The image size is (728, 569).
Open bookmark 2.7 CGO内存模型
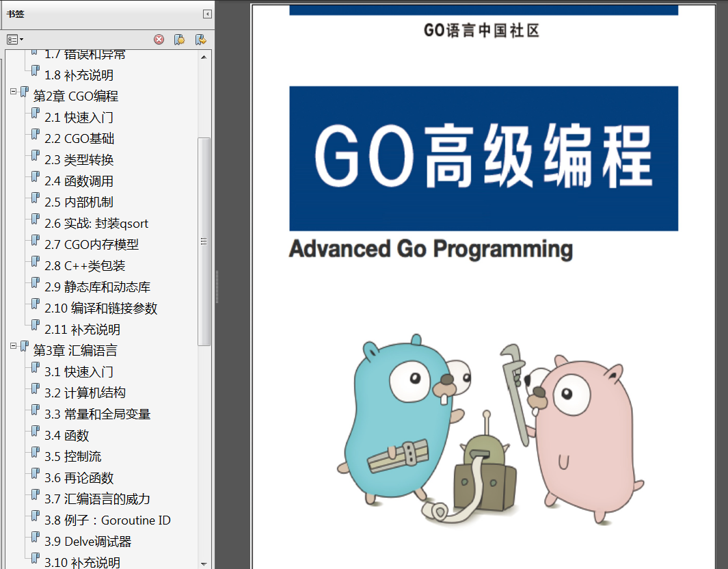[x=92, y=245]
